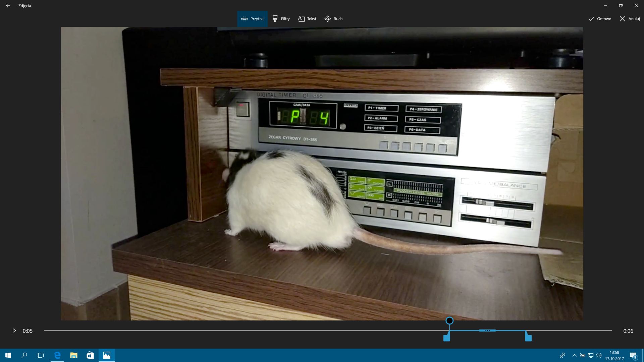Open Task View in taskbar
The image size is (644, 362).
tap(40, 355)
